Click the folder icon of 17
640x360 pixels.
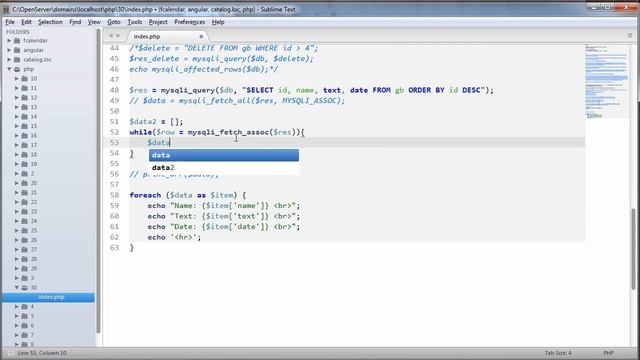coord(24,145)
